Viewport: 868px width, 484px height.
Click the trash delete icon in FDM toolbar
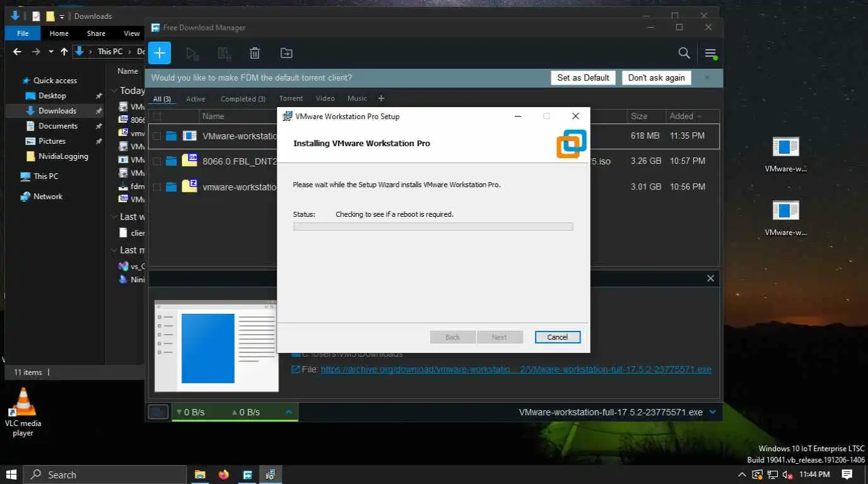(255, 54)
